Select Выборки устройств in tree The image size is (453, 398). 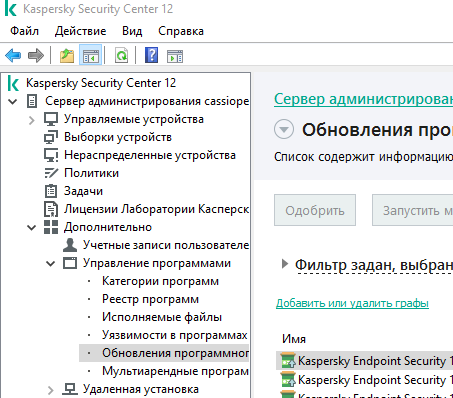pos(118,137)
